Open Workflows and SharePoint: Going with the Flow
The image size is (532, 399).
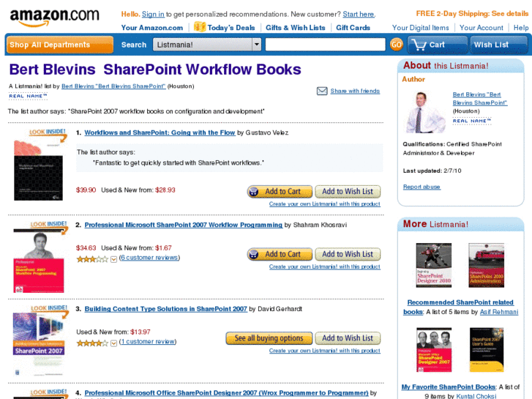[160, 133]
